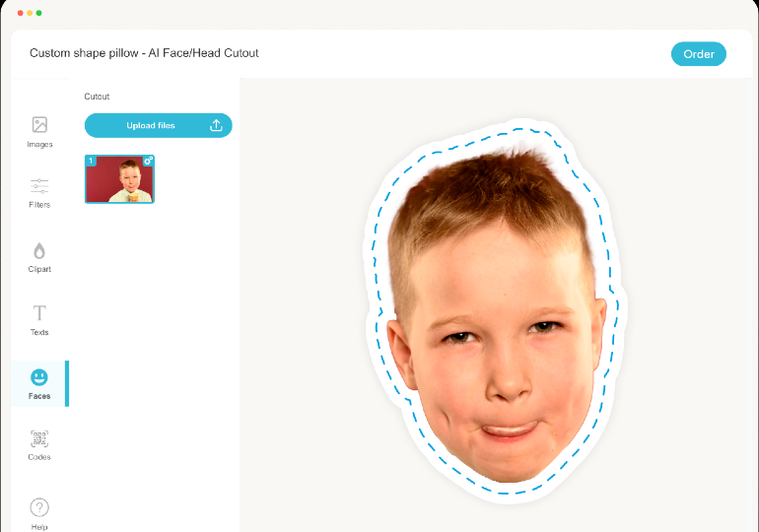Select the Faces smiley tab
This screenshot has height=532, width=759.
pyautogui.click(x=39, y=384)
